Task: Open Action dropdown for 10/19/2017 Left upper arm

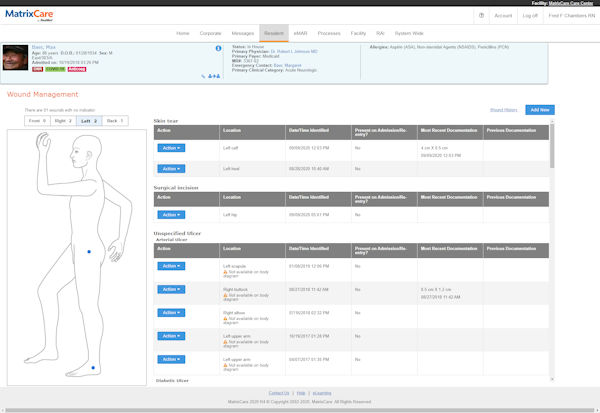Action: point(171,336)
